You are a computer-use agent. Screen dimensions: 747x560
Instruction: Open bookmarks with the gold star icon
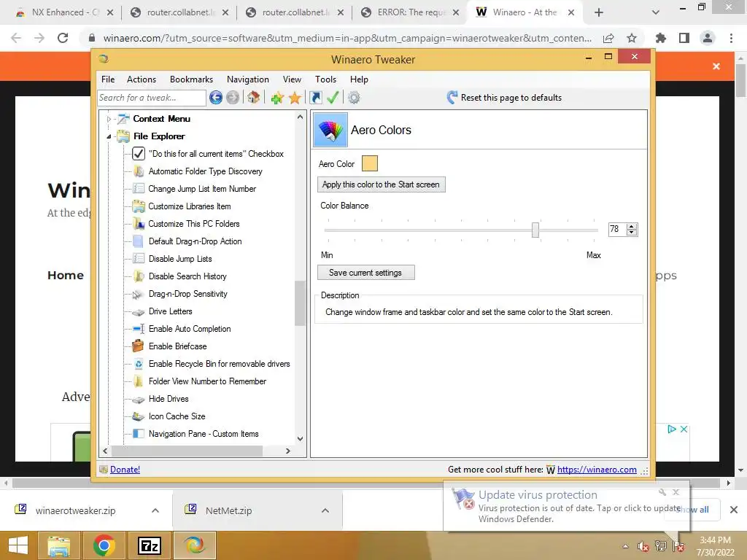[295, 98]
